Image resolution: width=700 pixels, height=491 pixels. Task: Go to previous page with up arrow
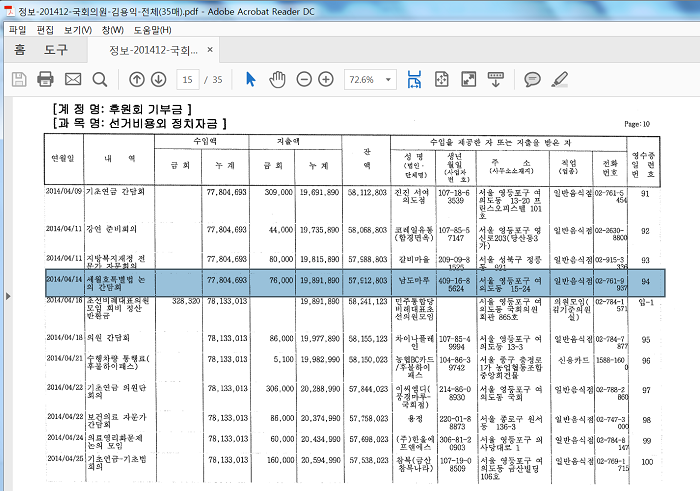[136, 79]
